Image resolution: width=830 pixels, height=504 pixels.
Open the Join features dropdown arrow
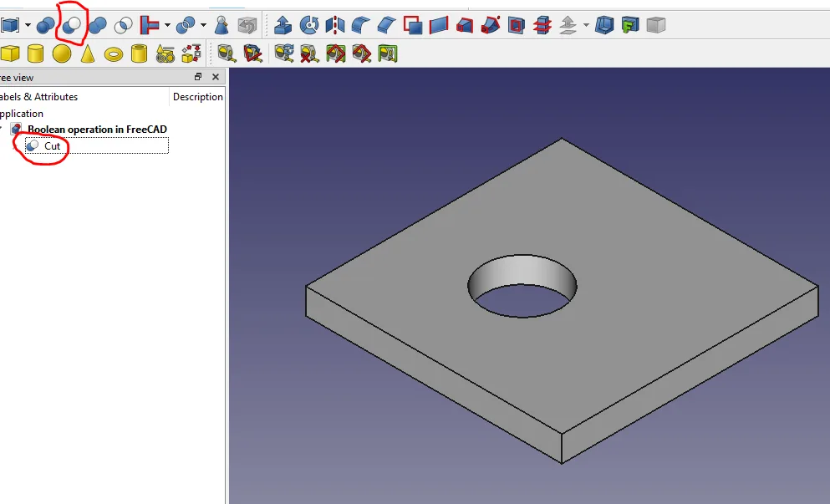[x=167, y=25]
